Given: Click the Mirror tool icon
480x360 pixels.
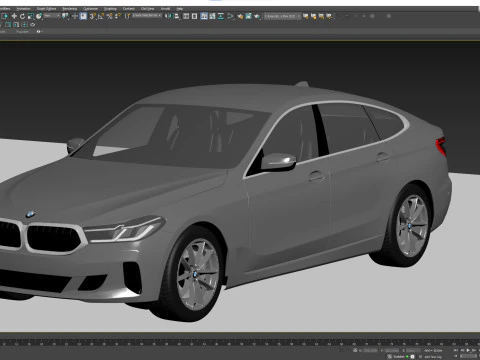Looking at the screenshot, I should (x=168, y=16).
